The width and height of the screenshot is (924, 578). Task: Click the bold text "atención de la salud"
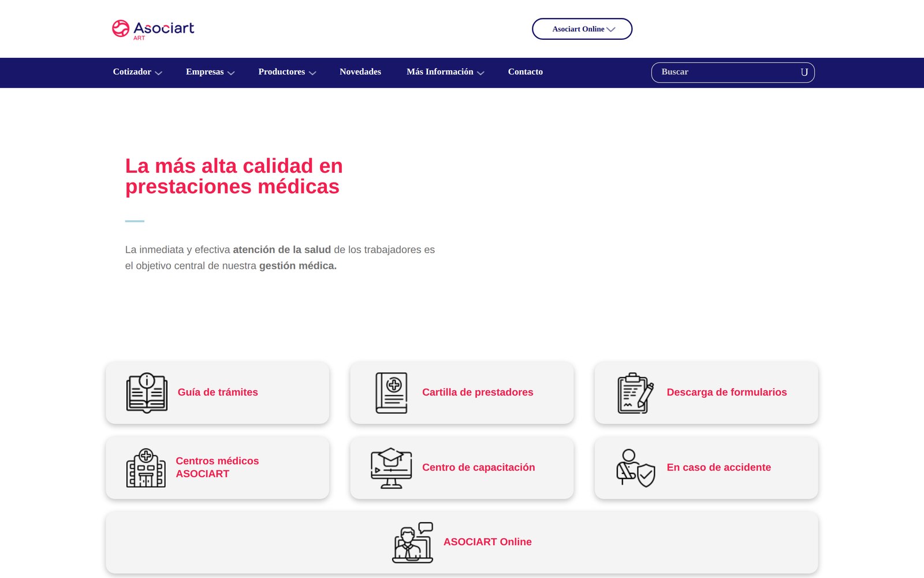[x=282, y=250]
